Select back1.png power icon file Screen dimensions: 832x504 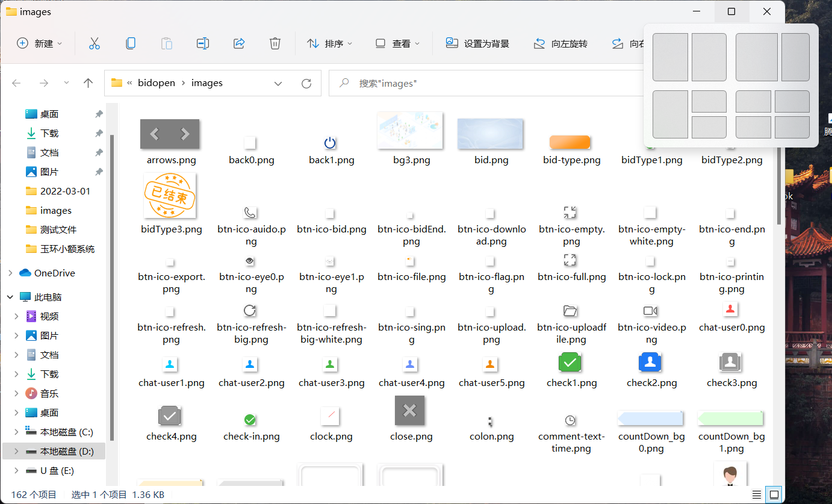[x=329, y=143]
